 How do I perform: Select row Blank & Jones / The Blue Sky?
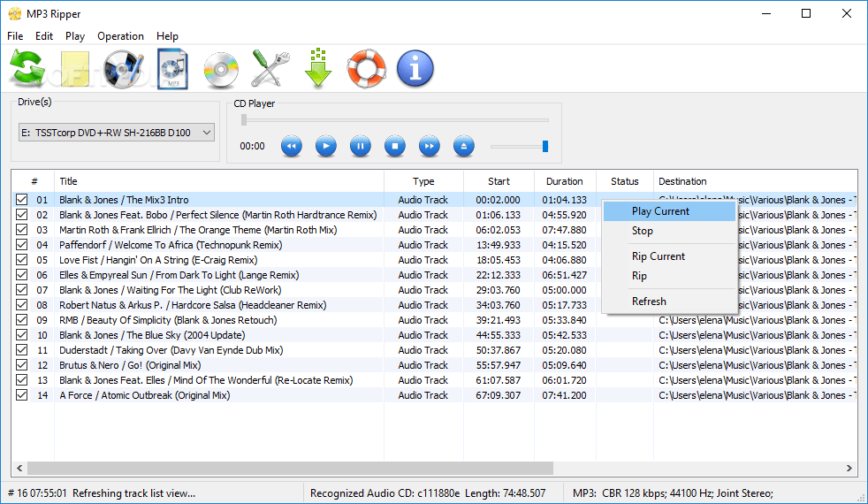click(435, 335)
